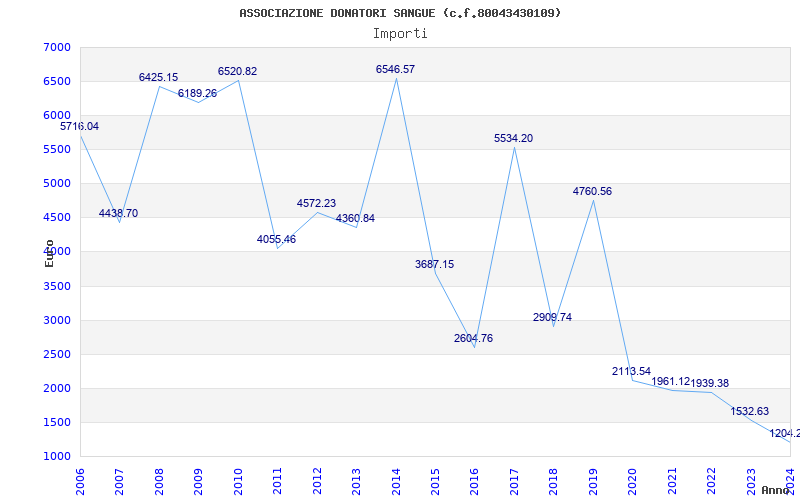Select the 4360.84 data label

356,218
